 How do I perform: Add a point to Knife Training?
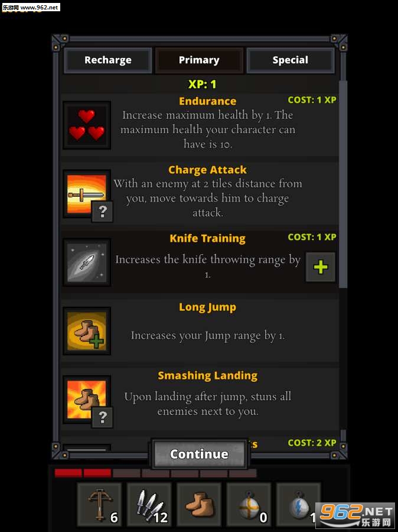pos(321,267)
